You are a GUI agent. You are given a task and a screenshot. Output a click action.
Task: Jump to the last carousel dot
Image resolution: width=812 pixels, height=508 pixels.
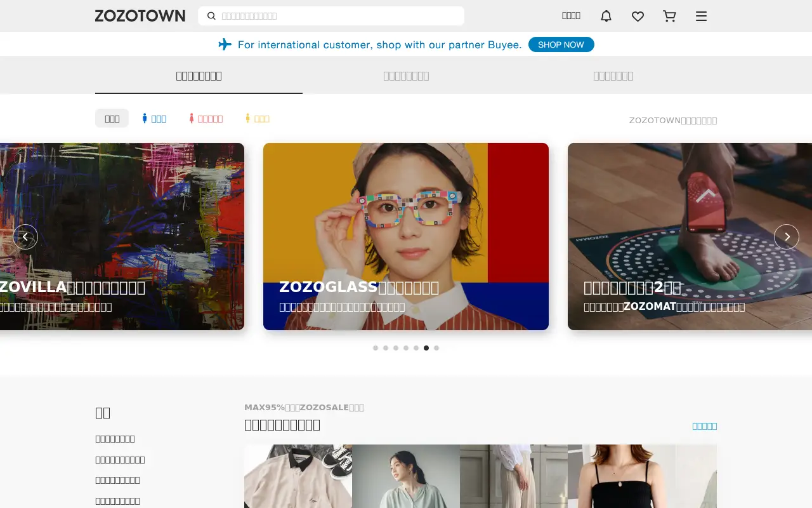(x=436, y=348)
